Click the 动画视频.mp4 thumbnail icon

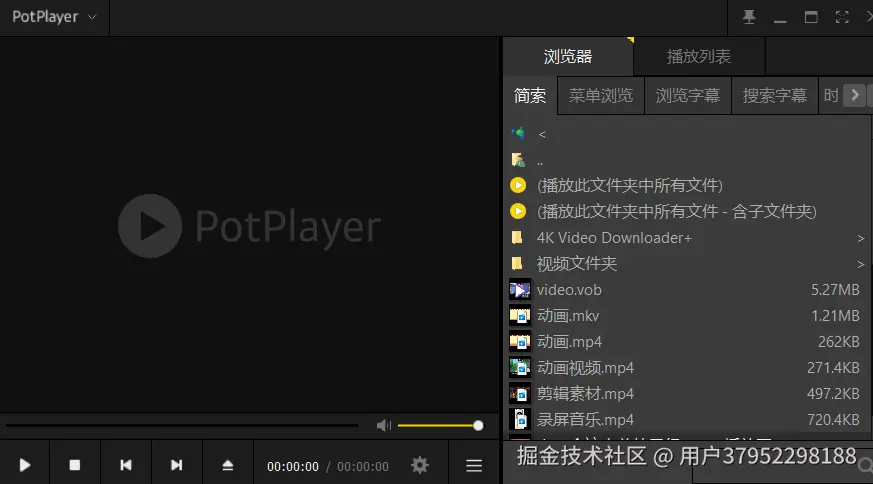pyautogui.click(x=520, y=368)
